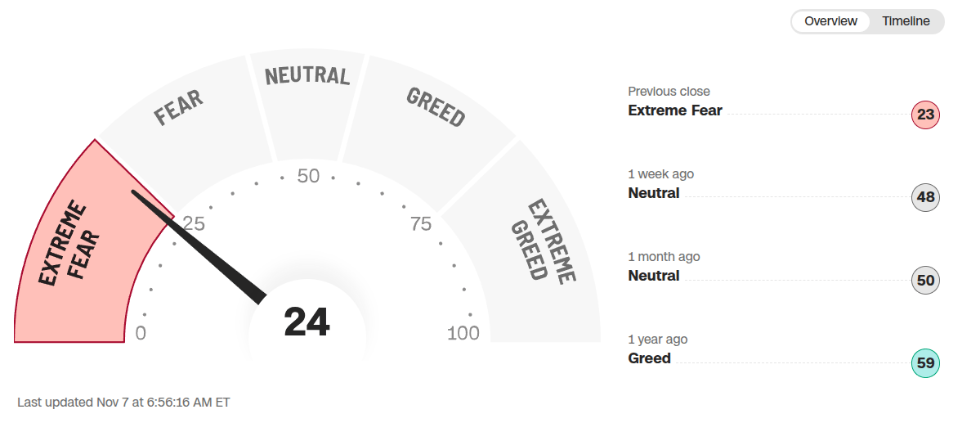This screenshot has height=432, width=980.
Task: Click the gauge needle pointer
Action: [x=203, y=244]
